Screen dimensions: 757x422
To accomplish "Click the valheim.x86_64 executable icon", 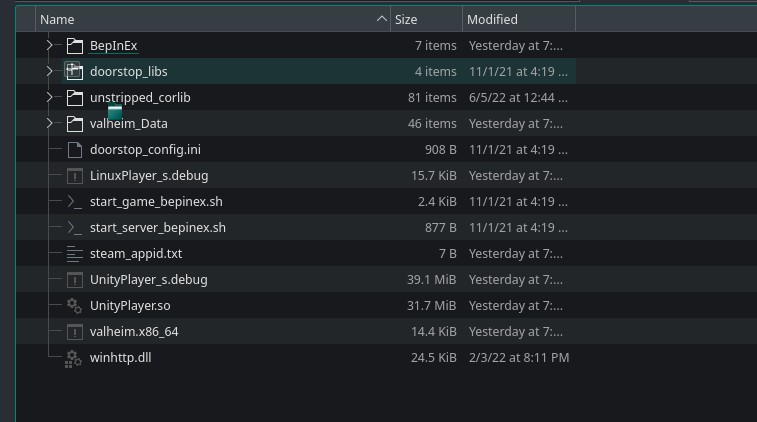I will (75, 332).
